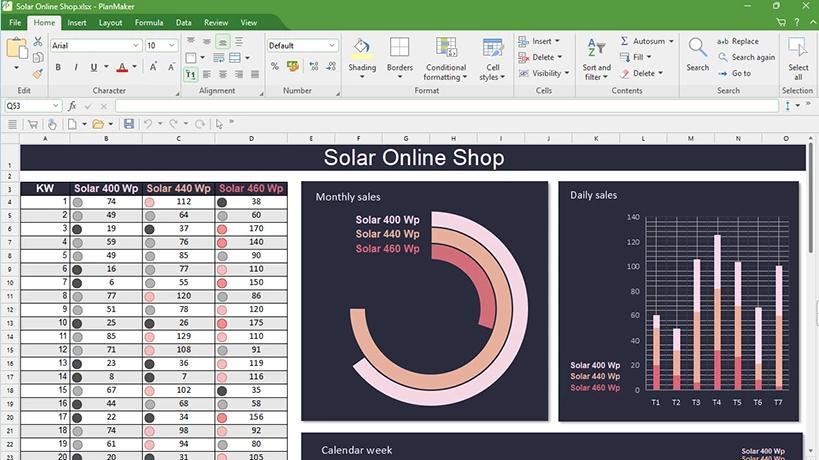
Task: Toggle justified alignment
Action: click(x=255, y=75)
